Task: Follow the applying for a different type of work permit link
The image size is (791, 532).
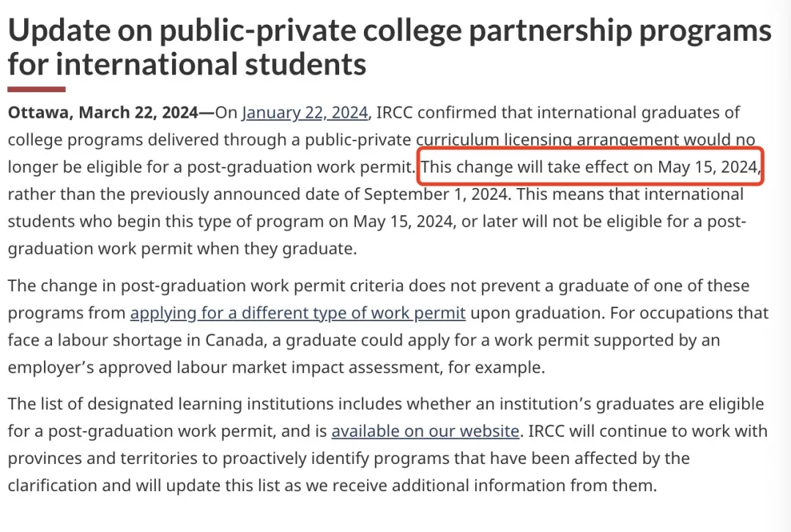Action: pyautogui.click(x=297, y=313)
